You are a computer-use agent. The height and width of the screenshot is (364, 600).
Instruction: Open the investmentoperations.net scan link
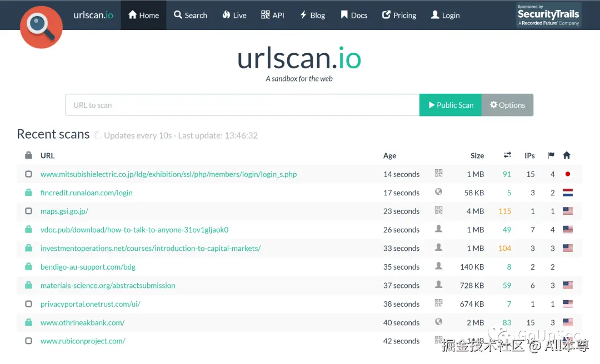pyautogui.click(x=151, y=248)
